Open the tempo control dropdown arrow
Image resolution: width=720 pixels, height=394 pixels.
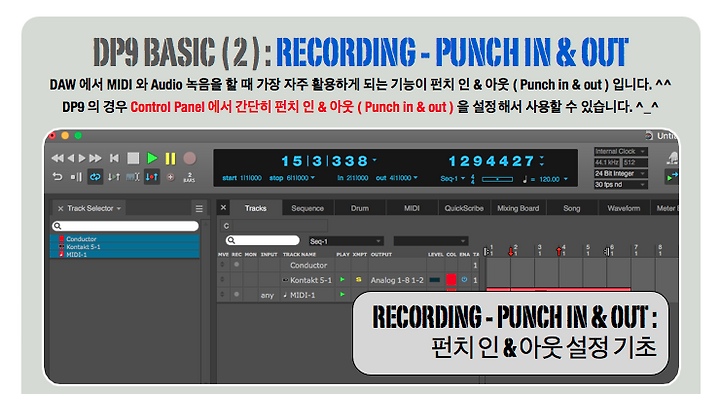pos(565,179)
